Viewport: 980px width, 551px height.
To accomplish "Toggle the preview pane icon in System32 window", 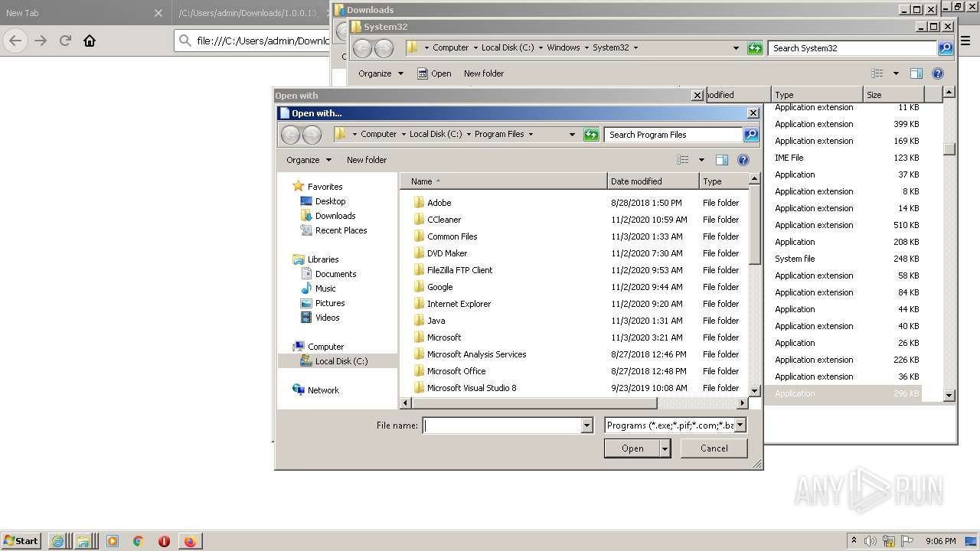I will [x=916, y=73].
